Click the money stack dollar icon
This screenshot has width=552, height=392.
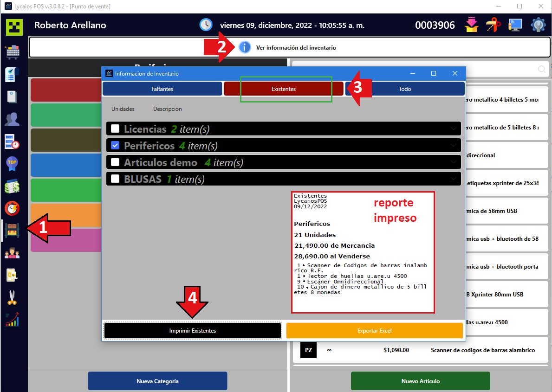coord(13,186)
